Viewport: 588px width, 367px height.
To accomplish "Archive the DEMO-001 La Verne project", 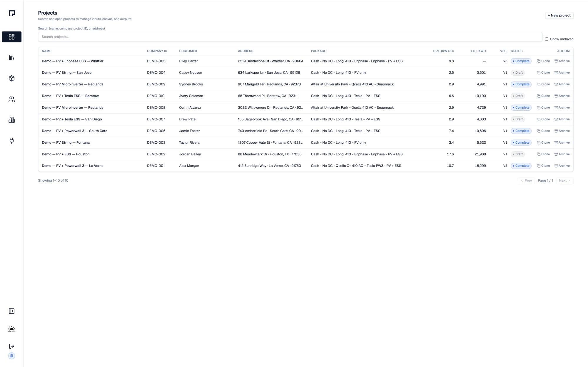I will click(562, 166).
